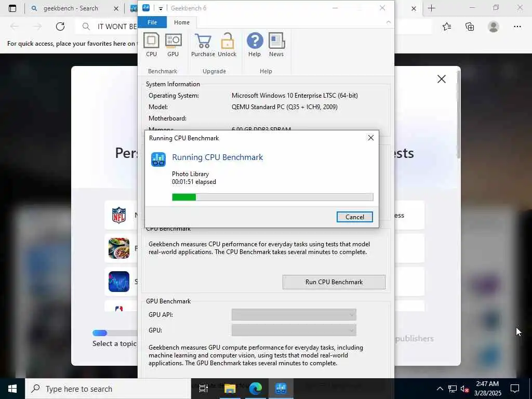Open Edge collections icon

470,26
